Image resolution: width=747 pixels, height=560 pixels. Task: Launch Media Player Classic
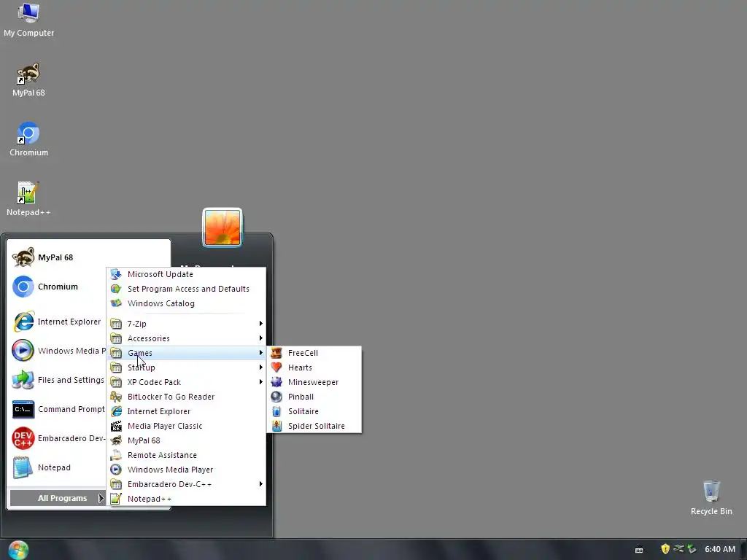(186, 426)
